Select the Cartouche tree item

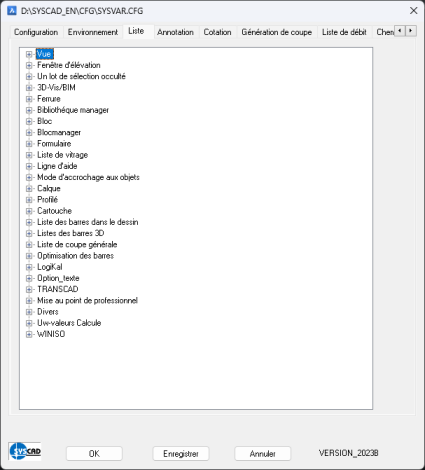coord(54,211)
